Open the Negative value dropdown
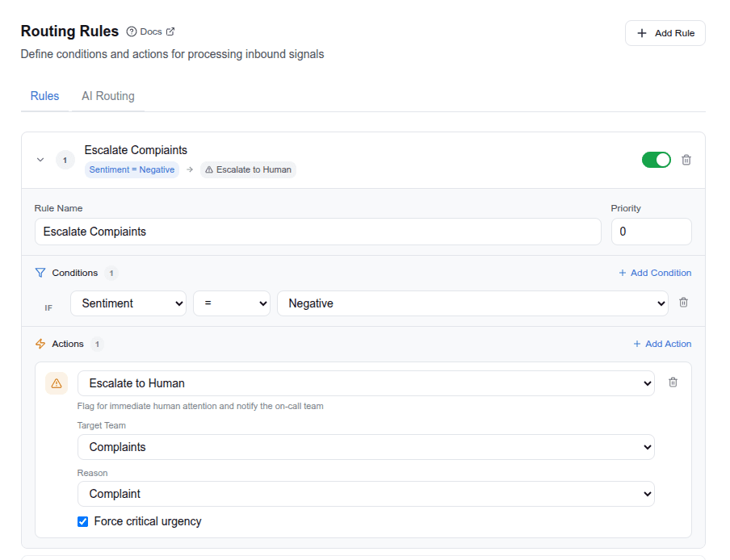This screenshot has height=560, width=730. [x=472, y=303]
